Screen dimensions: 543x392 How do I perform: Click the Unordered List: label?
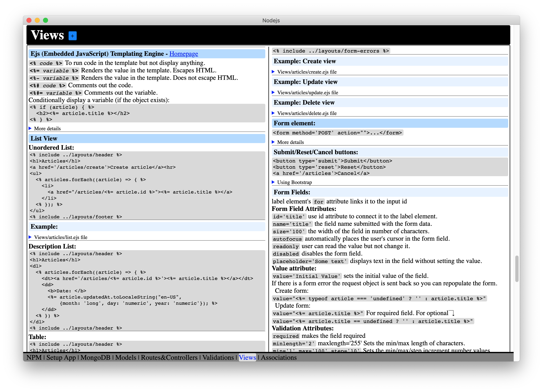[51, 147]
